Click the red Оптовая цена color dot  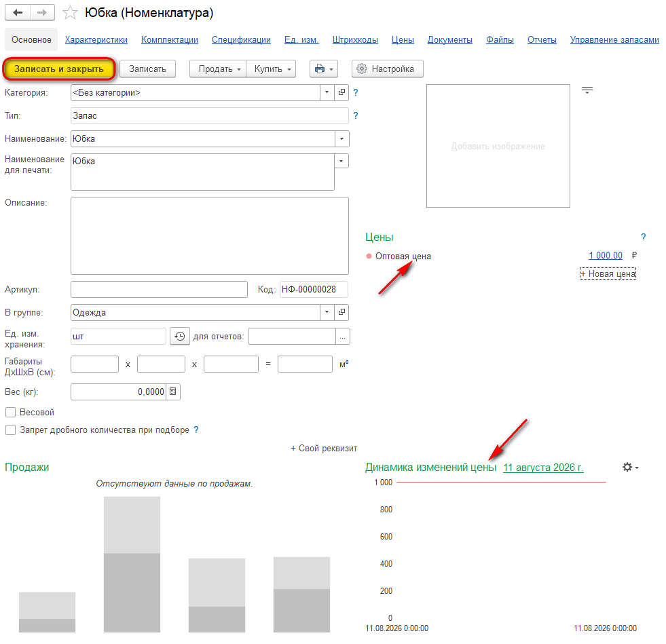coord(369,256)
